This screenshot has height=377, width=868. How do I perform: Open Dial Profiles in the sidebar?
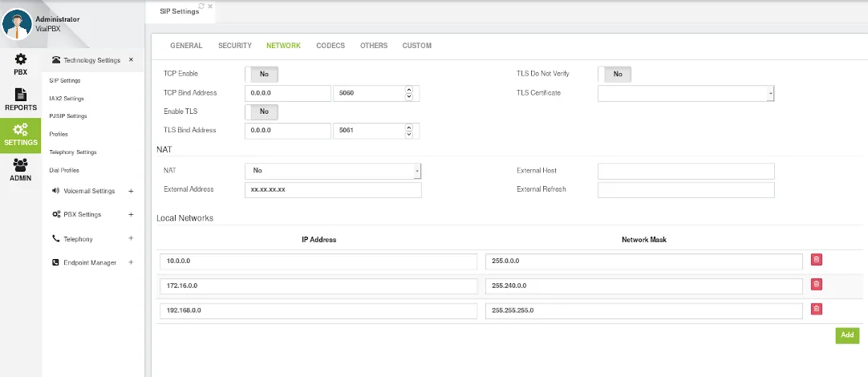point(64,171)
